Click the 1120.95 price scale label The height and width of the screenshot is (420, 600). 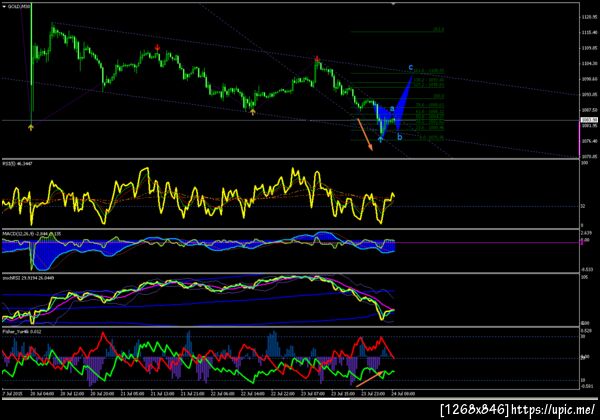coord(589,17)
